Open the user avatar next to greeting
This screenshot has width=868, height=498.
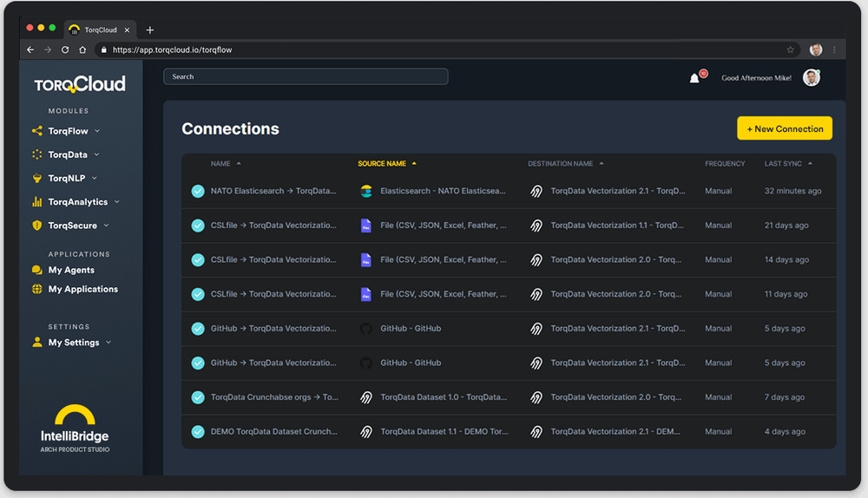(812, 78)
